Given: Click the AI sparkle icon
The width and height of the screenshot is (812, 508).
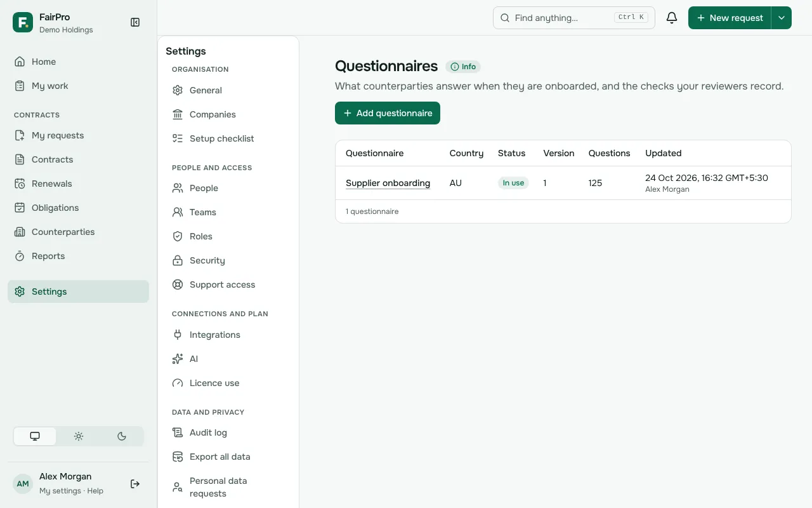Looking at the screenshot, I should (x=178, y=359).
